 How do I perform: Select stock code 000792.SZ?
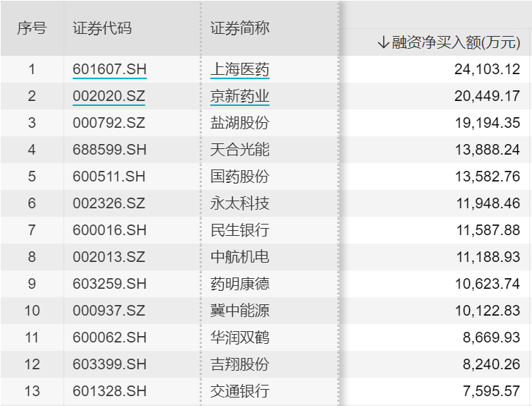109,123
